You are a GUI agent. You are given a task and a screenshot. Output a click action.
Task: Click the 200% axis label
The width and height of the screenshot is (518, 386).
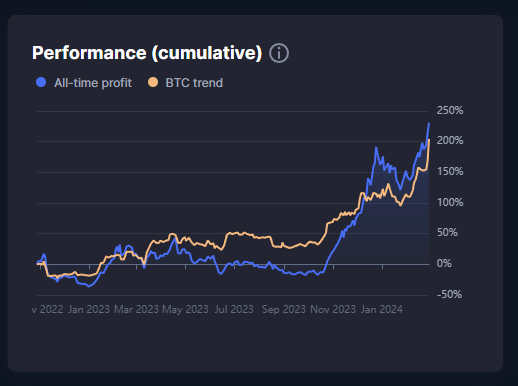point(450,141)
